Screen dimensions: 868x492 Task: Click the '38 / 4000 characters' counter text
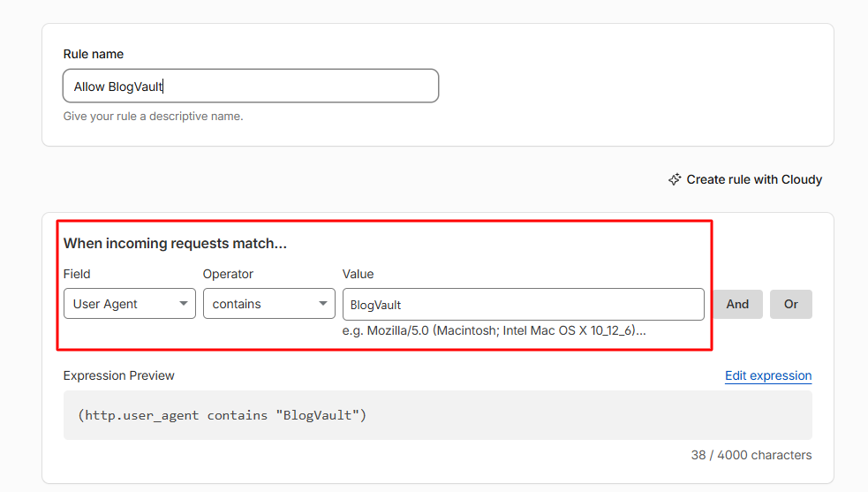click(x=751, y=455)
